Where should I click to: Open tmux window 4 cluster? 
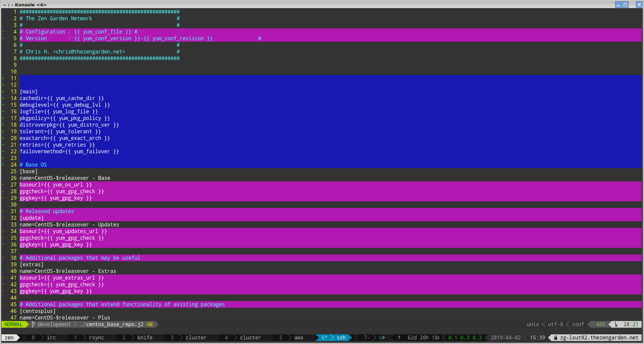(243, 338)
